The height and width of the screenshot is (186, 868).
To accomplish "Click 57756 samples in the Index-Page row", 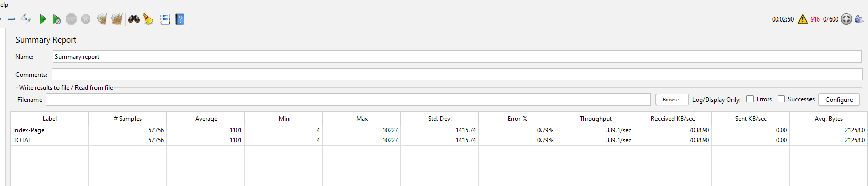I will (156, 130).
